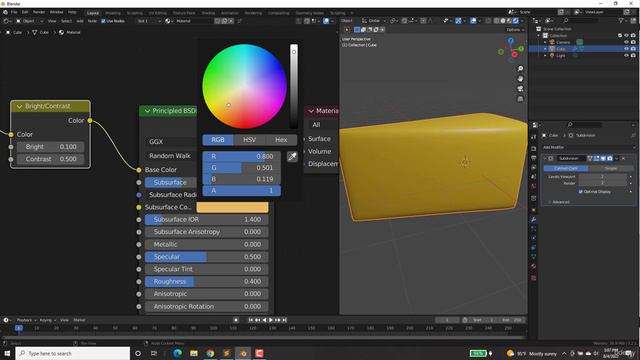Open the Global transform orientation dropdown

374,20
